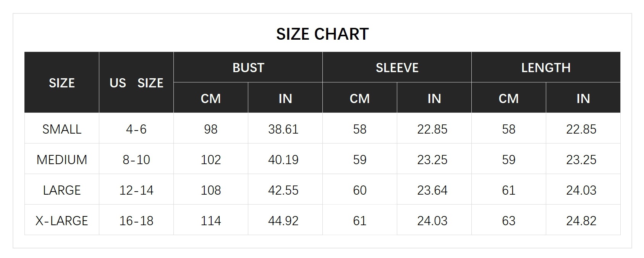This screenshot has width=644, height=258.
Task: Select the SIZE column header
Action: pyautogui.click(x=61, y=83)
